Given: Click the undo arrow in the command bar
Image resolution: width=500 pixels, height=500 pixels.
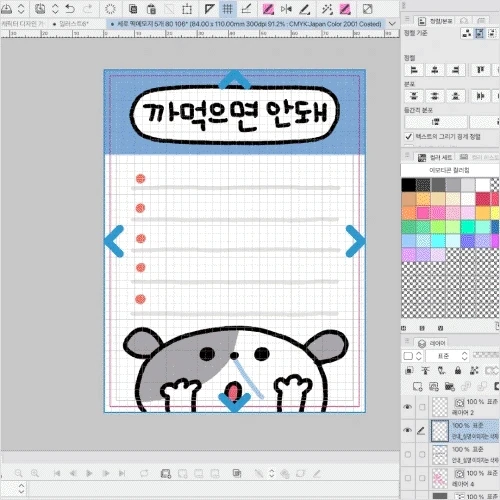Looking at the screenshot, I should 70,9.
